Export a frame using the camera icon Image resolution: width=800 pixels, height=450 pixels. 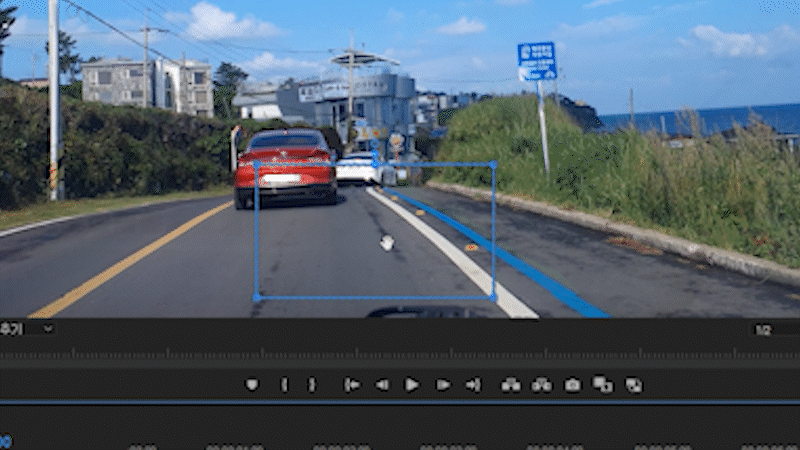572,385
